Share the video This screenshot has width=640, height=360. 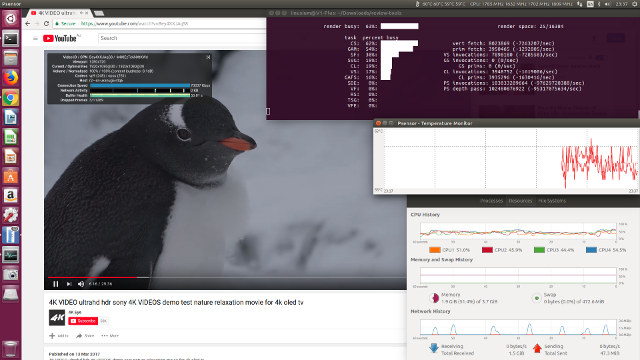tap(85, 336)
